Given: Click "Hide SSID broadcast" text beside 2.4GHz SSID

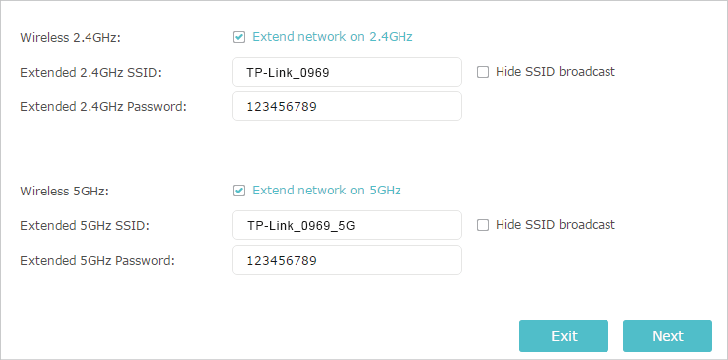Looking at the screenshot, I should 555,72.
